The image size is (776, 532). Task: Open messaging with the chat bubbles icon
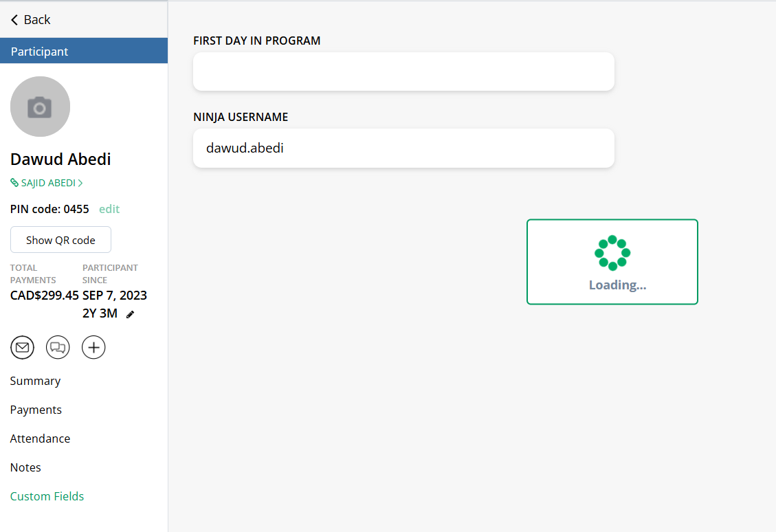[58, 348]
